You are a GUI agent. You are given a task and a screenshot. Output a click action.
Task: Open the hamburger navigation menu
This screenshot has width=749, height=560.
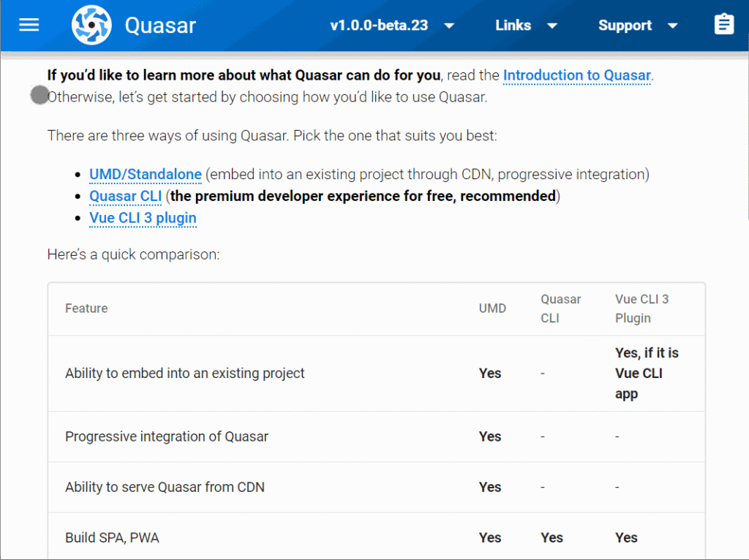(x=29, y=25)
